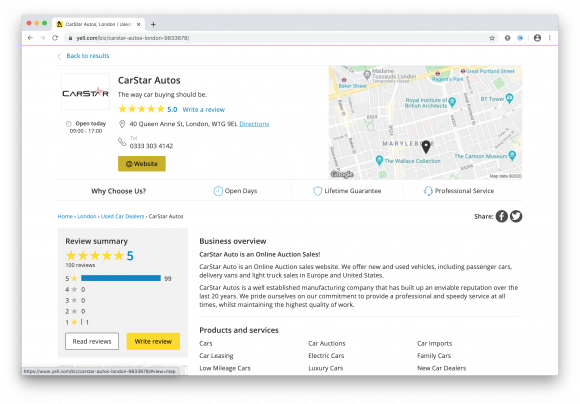This screenshot has width=580, height=404.
Task: Click The Cartoon Museum map marker
Action: click(512, 155)
